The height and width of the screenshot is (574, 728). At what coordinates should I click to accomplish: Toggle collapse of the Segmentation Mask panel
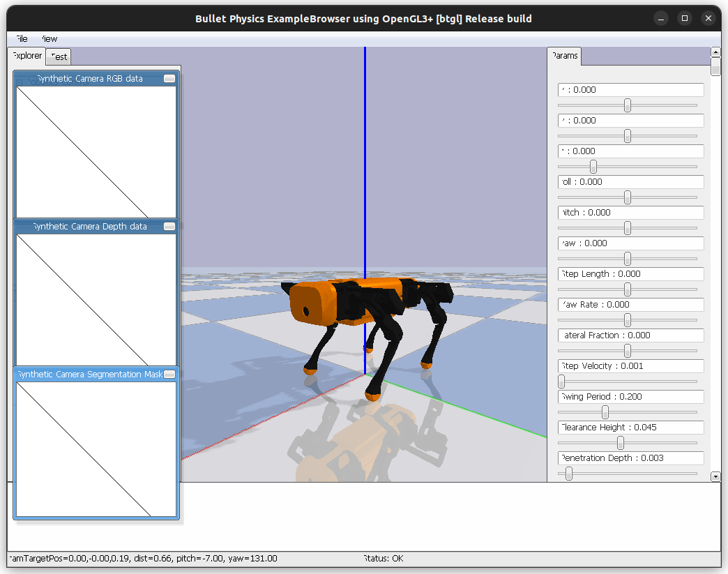point(169,374)
